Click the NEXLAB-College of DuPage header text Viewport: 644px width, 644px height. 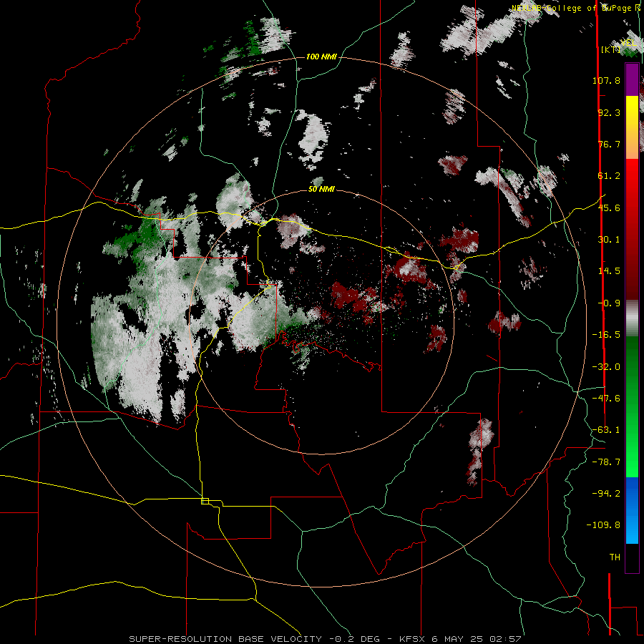(576, 8)
